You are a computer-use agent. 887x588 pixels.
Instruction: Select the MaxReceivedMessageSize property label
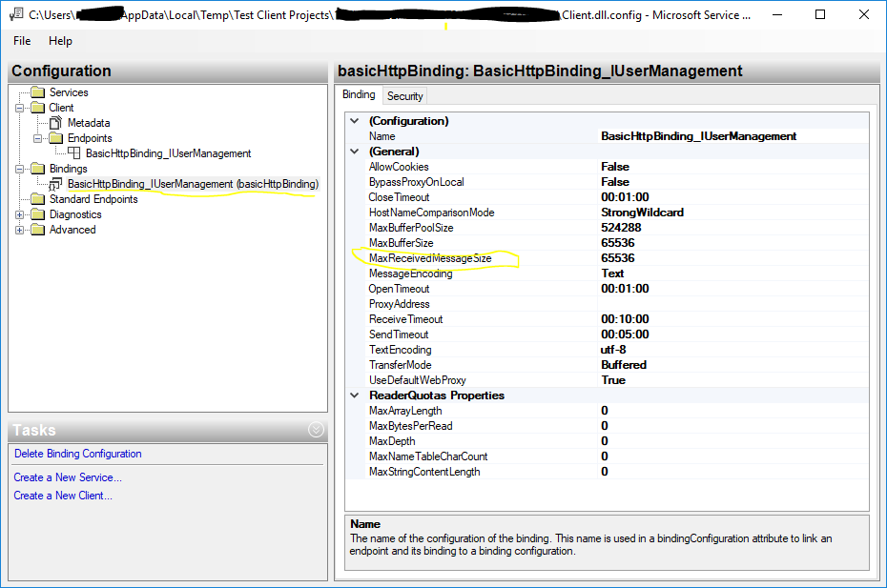(x=430, y=258)
